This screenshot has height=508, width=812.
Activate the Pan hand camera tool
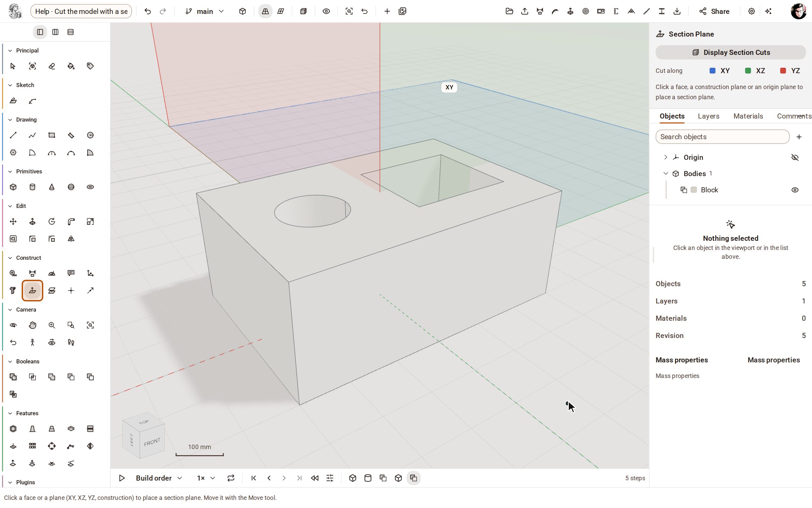point(32,325)
